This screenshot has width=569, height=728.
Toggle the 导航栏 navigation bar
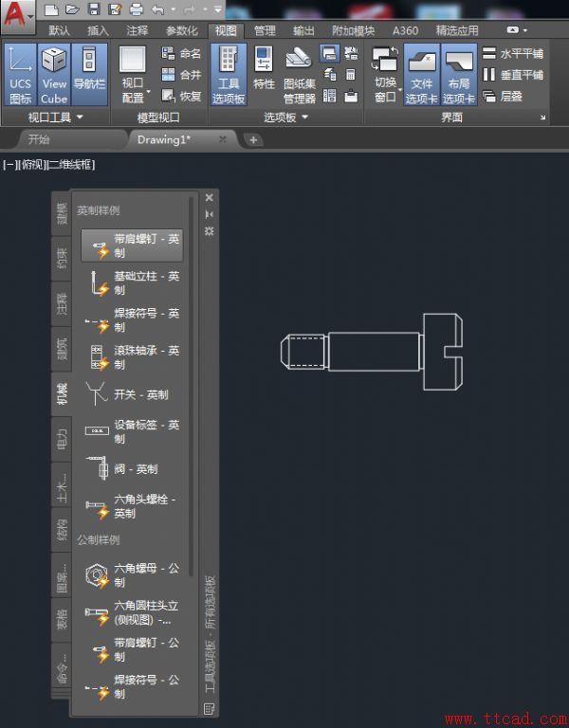click(89, 74)
